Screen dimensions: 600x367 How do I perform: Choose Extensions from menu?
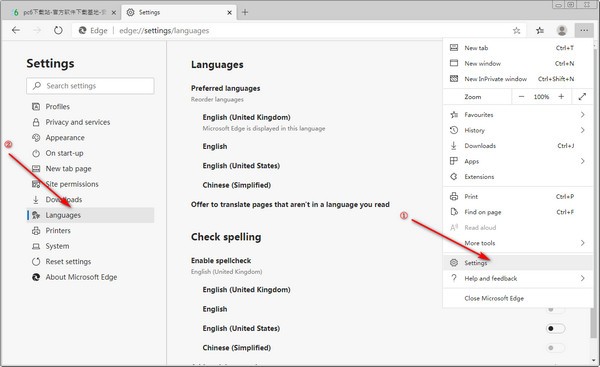pyautogui.click(x=518, y=177)
